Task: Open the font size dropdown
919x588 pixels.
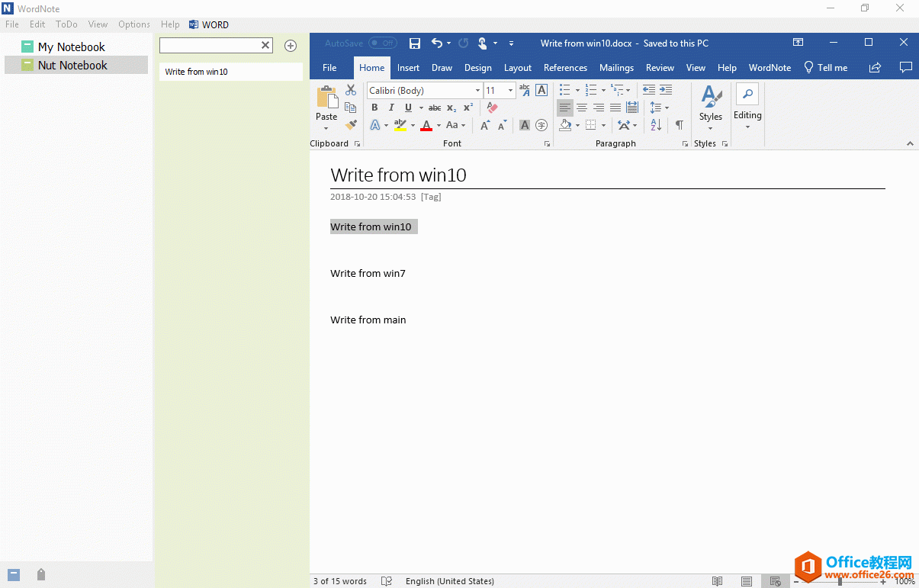Action: (510, 91)
